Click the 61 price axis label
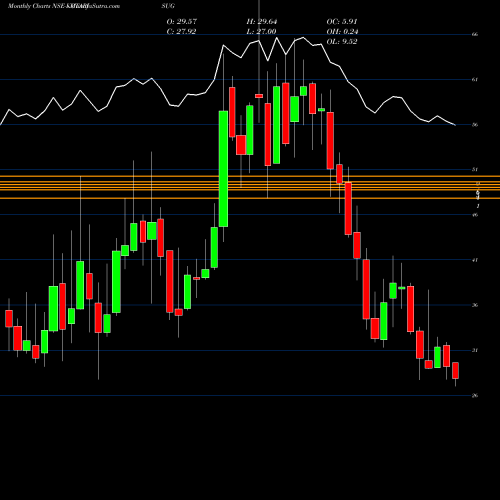Viewport: 500px width, 500px height. pos(475,79)
